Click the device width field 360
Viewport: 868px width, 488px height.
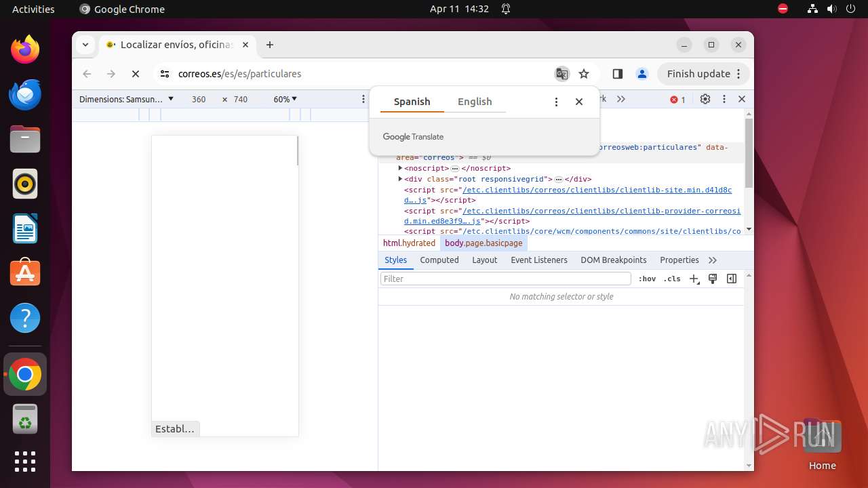pos(199,99)
